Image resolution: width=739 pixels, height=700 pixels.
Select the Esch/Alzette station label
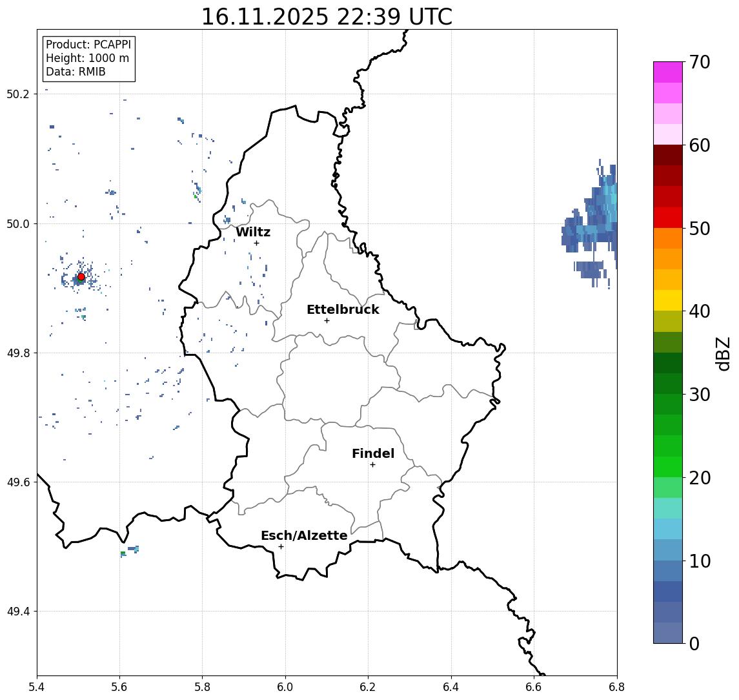point(304,535)
